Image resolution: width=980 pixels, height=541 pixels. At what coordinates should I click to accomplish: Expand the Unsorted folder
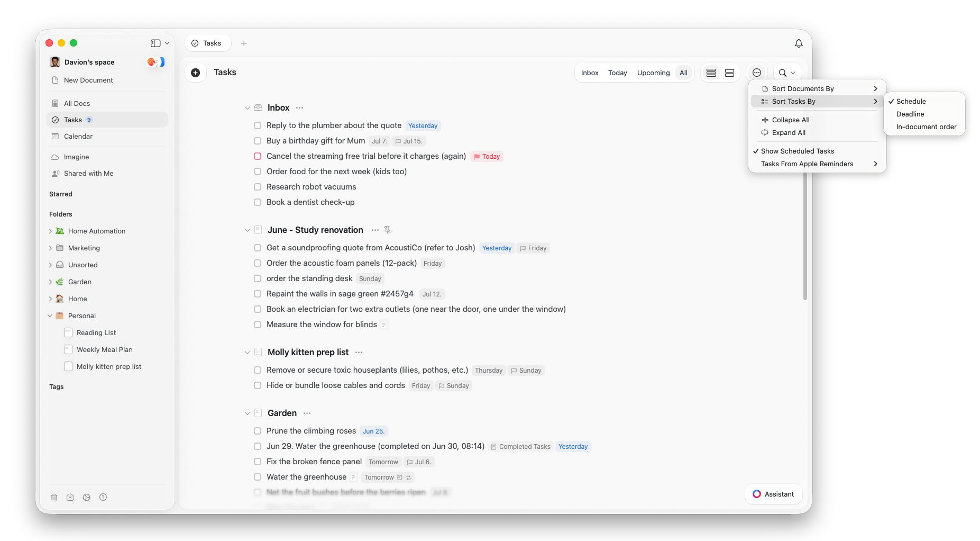pos(50,265)
